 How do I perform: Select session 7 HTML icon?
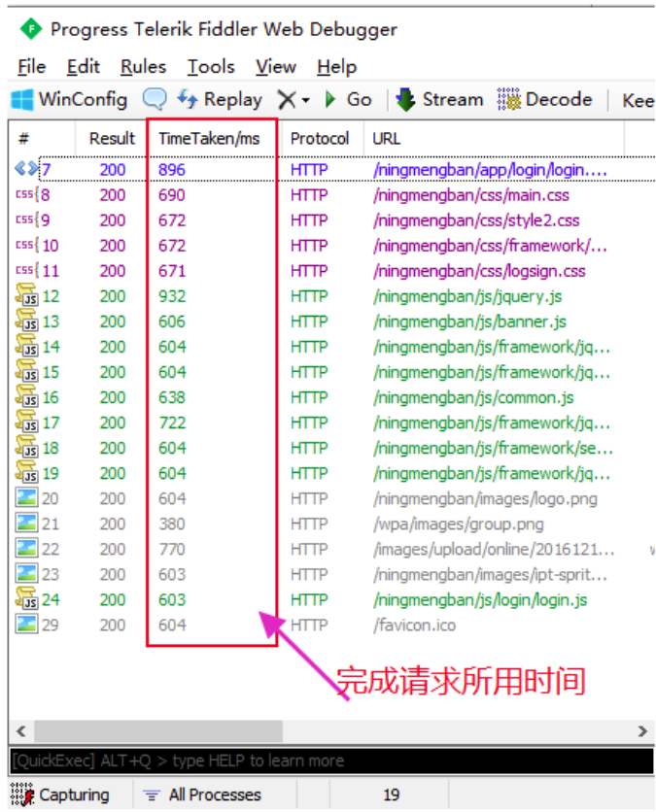[26, 168]
